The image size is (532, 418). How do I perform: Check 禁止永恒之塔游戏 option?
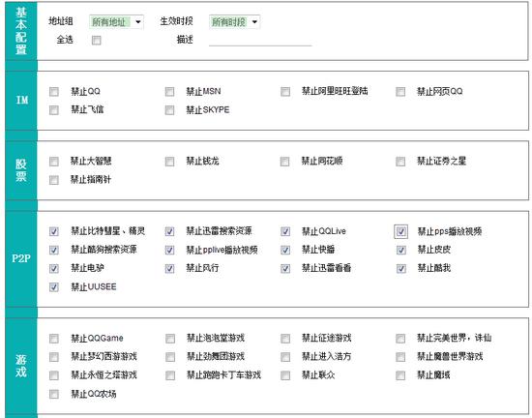pyautogui.click(x=54, y=375)
